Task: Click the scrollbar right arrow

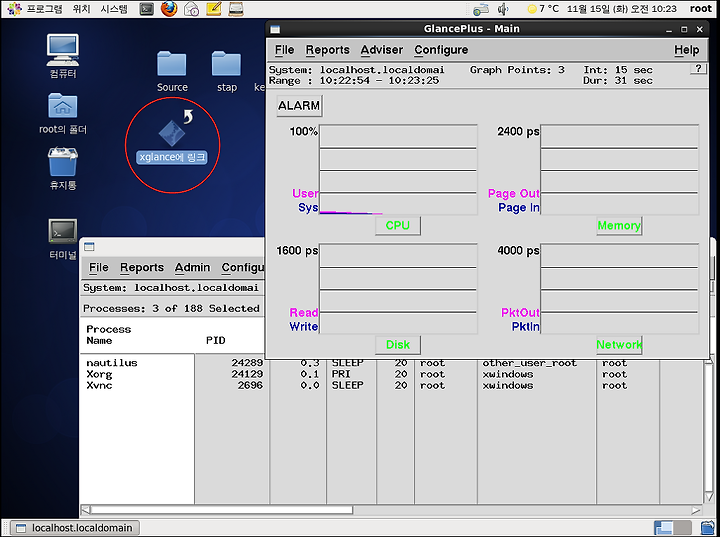Action: click(x=696, y=510)
